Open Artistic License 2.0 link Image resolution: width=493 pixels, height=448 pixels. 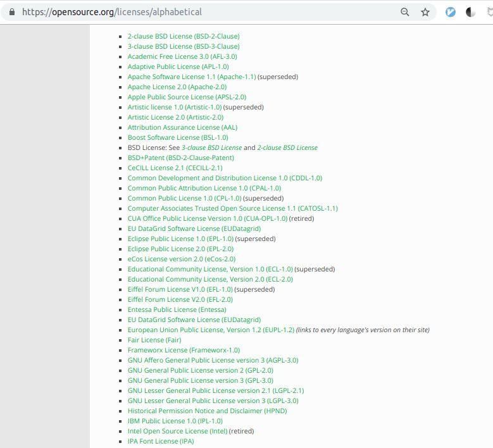click(175, 117)
